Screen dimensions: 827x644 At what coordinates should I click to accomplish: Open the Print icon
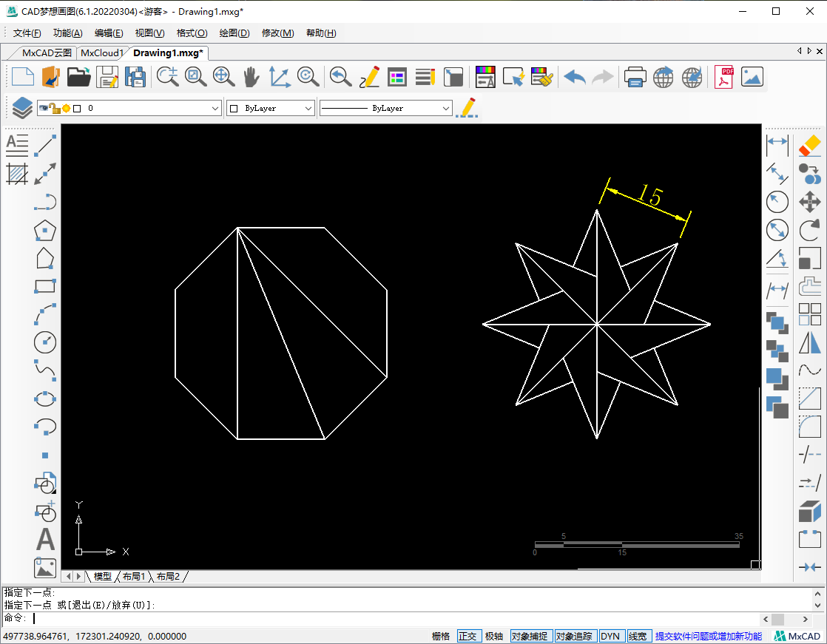coord(635,76)
